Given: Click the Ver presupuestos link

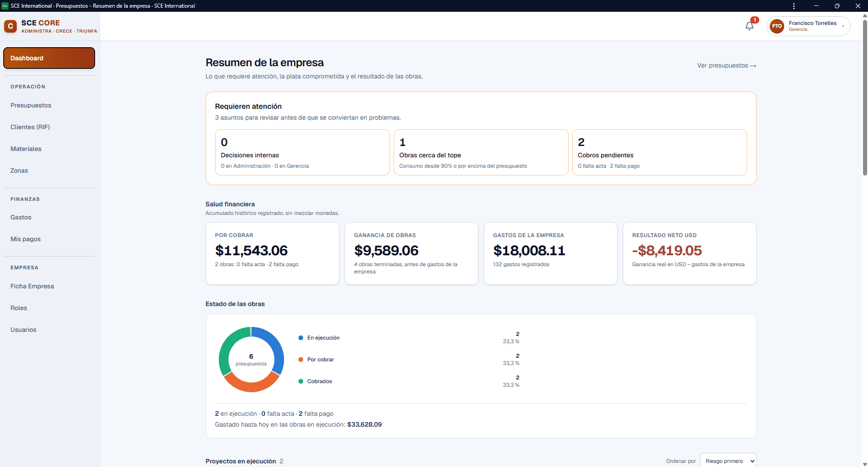Looking at the screenshot, I should point(727,65).
